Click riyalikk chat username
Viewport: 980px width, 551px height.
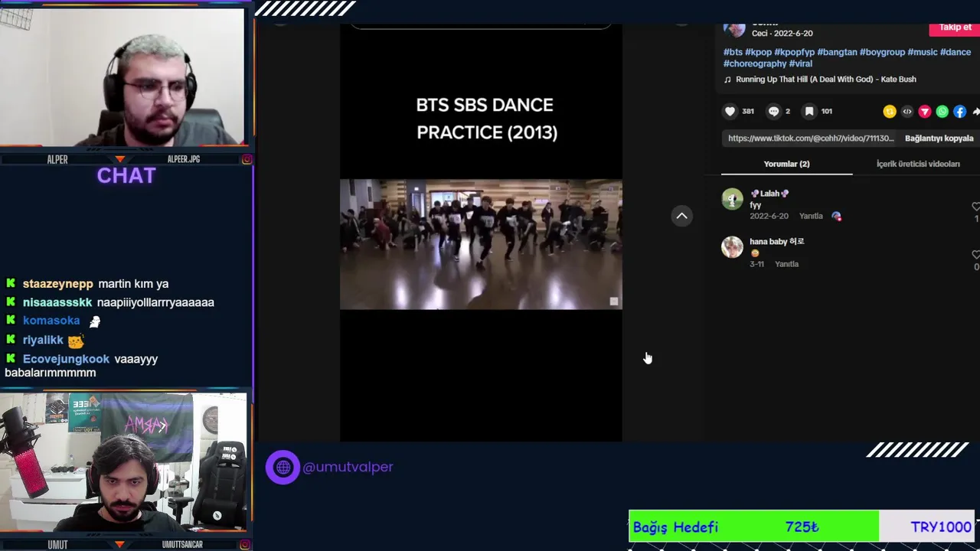tap(43, 340)
